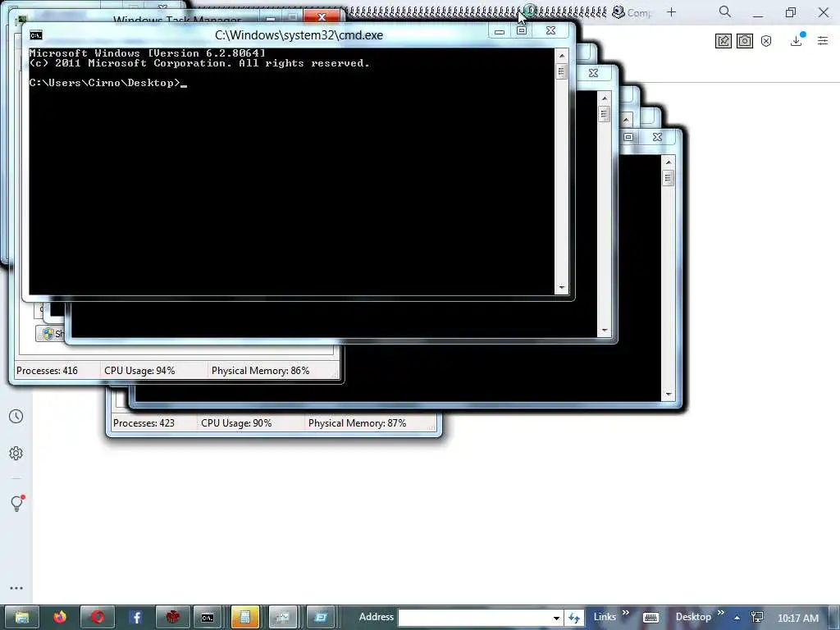Click the lightbulb icon in browser sidebar
Viewport: 840px width, 630px height.
[x=17, y=503]
